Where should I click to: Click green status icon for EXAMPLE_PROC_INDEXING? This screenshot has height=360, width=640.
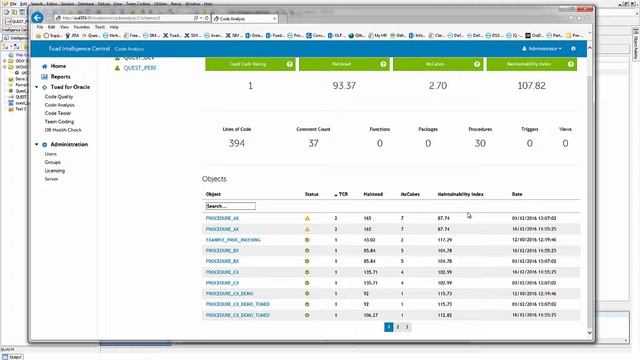(307, 240)
